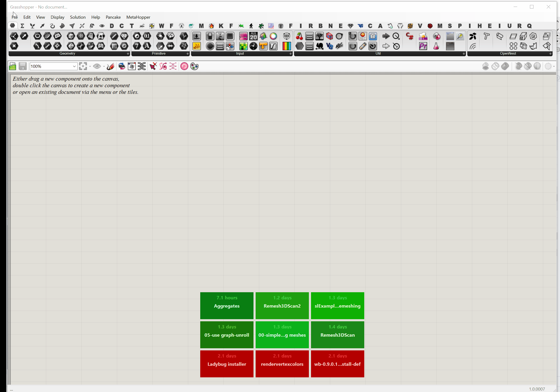
Task: Select the colour wheel component icon
Action: pos(273,36)
